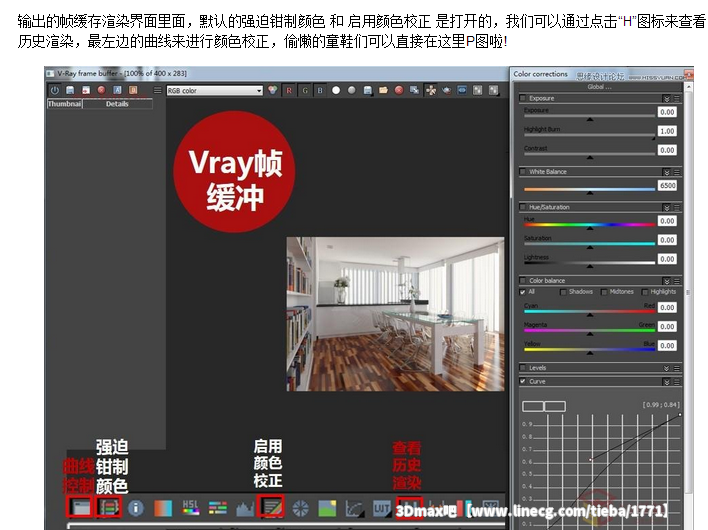
Task: Enable the Color balance checkbox
Action: point(523,280)
